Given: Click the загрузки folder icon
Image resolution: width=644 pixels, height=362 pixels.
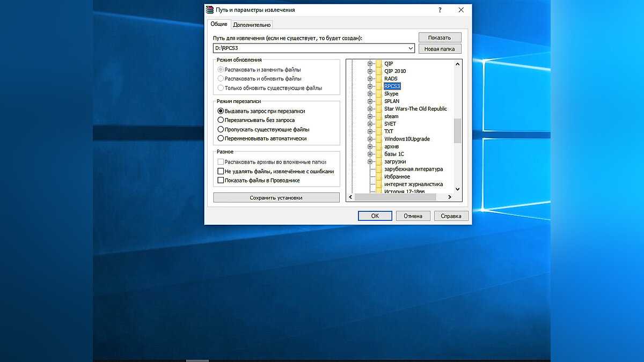Looking at the screenshot, I should click(x=378, y=161).
